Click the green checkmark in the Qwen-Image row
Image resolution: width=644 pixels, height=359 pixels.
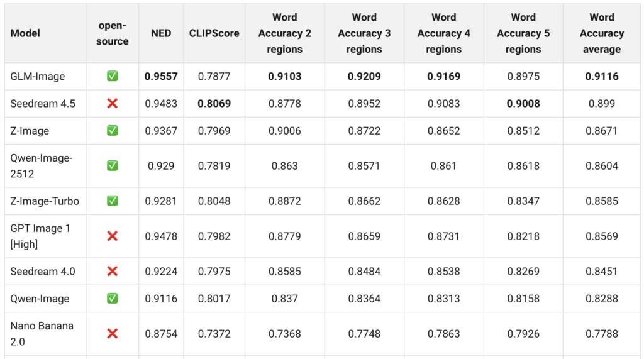coord(113,299)
